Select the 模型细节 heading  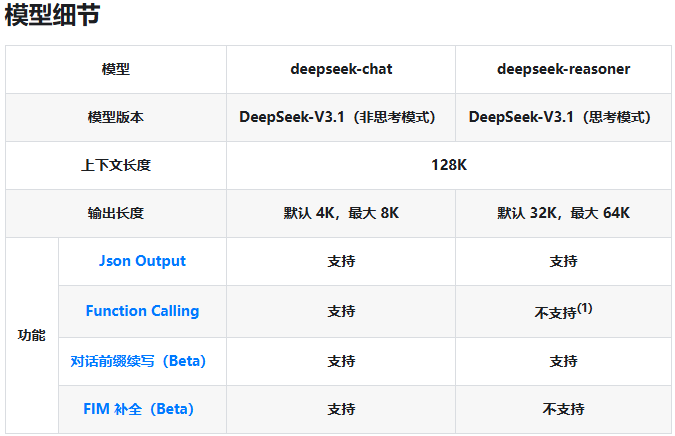pyautogui.click(x=53, y=15)
